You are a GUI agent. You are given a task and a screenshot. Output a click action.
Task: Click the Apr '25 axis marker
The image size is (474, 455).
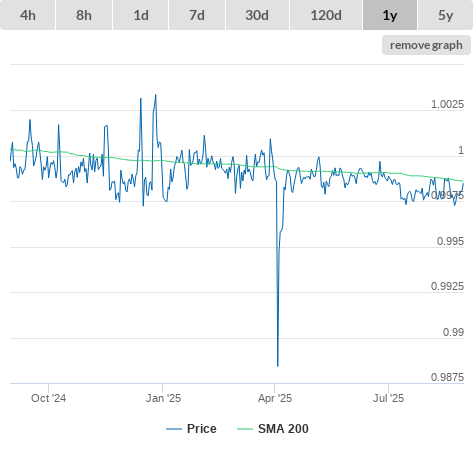click(275, 398)
